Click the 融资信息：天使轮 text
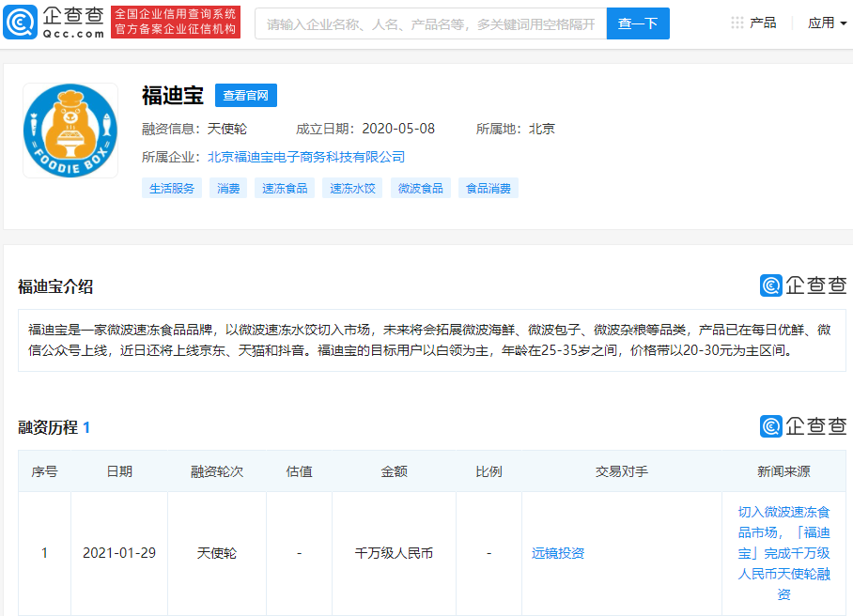Viewport: 853px width, 616px height. pyautogui.click(x=194, y=129)
